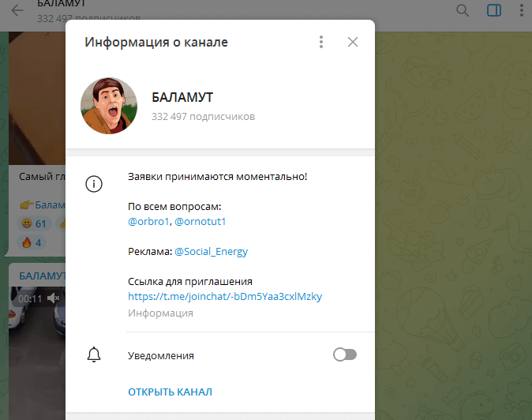
Task: Open the @Social_Energy advertising contact link
Action: point(211,252)
